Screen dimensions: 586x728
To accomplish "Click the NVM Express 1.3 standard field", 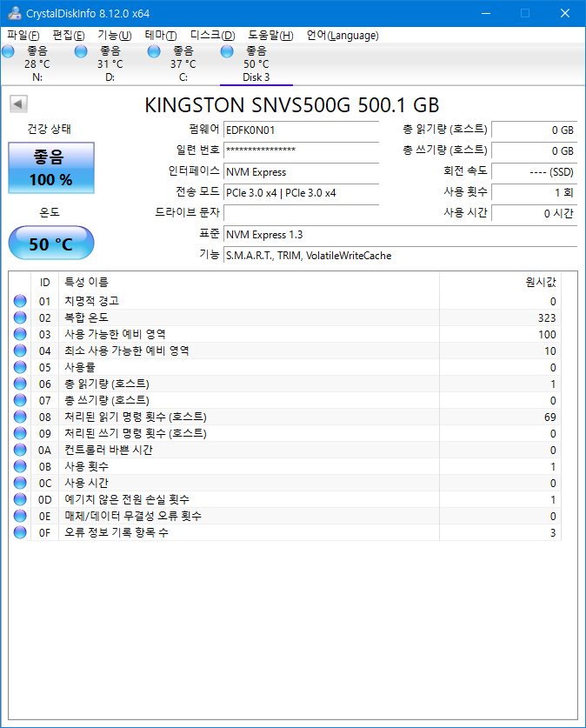I will tap(401, 235).
